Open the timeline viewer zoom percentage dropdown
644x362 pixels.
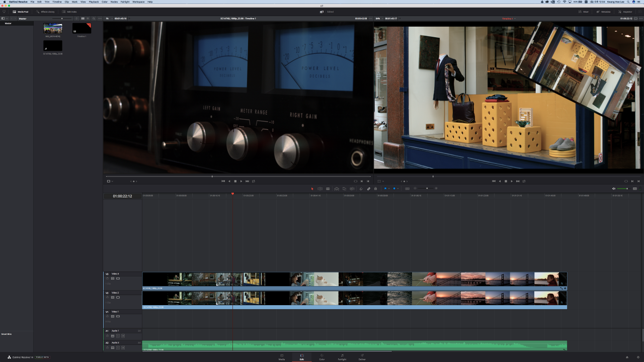click(378, 19)
